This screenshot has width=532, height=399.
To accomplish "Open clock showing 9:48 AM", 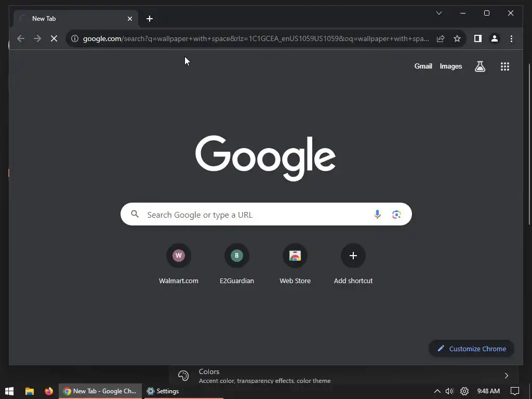I will 488,391.
